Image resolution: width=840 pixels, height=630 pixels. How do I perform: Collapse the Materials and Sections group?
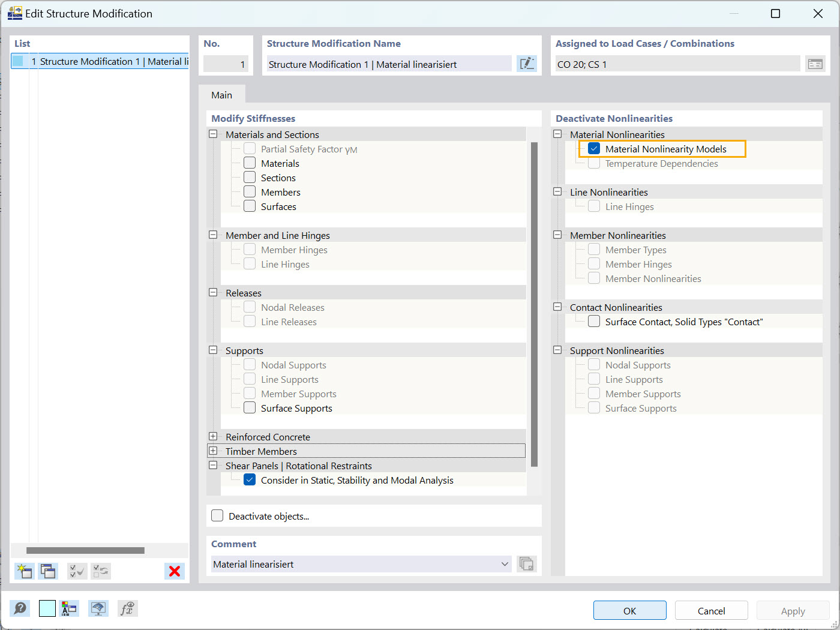click(213, 134)
